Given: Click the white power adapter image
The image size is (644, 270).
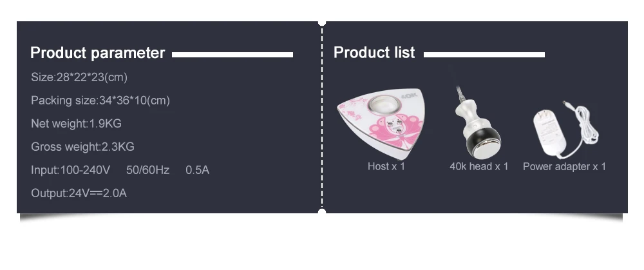Looking at the screenshot, I should (565, 129).
